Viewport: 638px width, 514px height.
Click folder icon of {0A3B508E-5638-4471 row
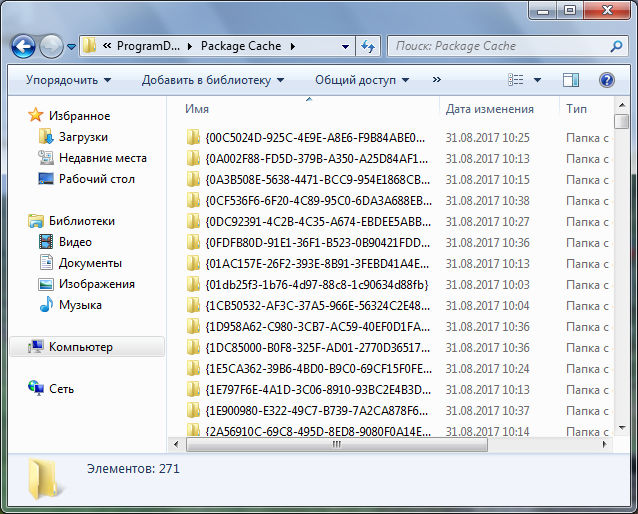[x=193, y=179]
